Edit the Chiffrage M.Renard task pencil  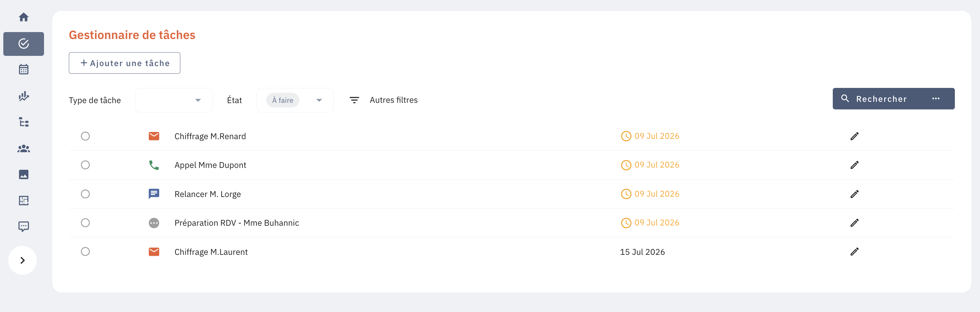855,136
